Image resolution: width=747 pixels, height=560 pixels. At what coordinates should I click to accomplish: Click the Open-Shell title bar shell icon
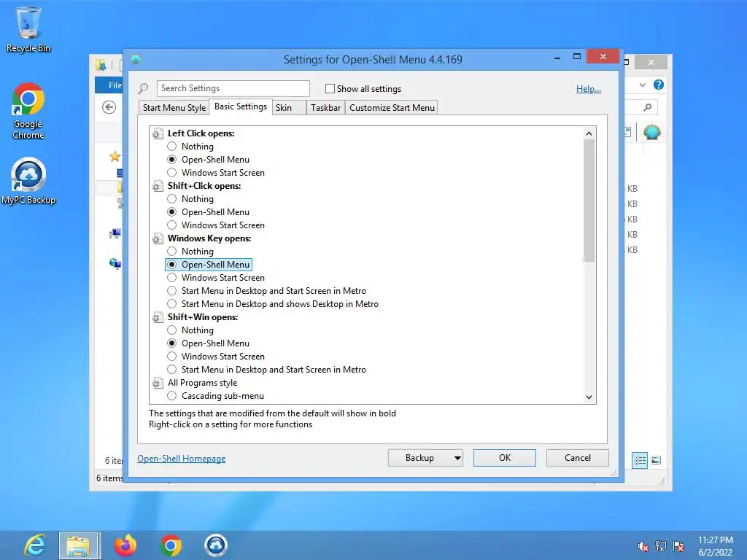pos(136,59)
